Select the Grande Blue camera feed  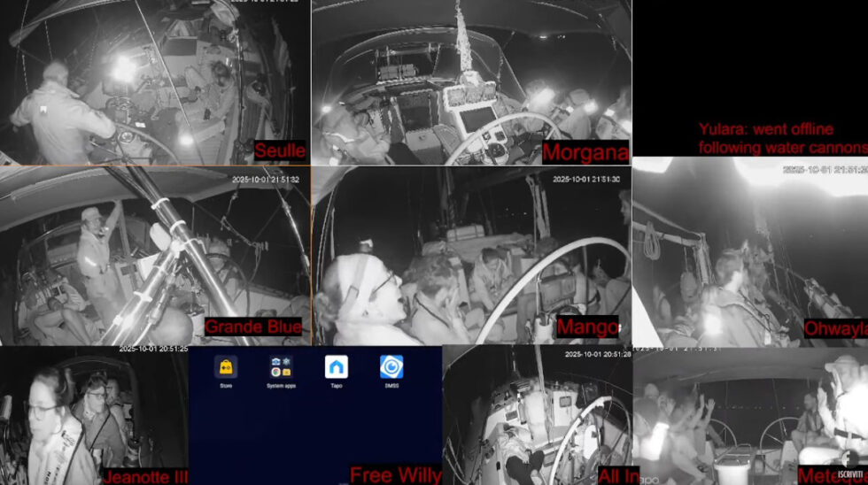(x=155, y=255)
